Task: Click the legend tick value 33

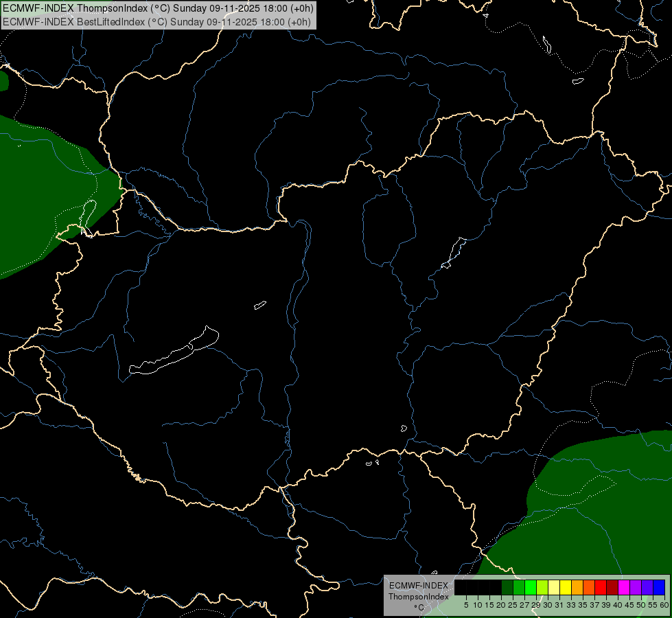Action: click(571, 605)
